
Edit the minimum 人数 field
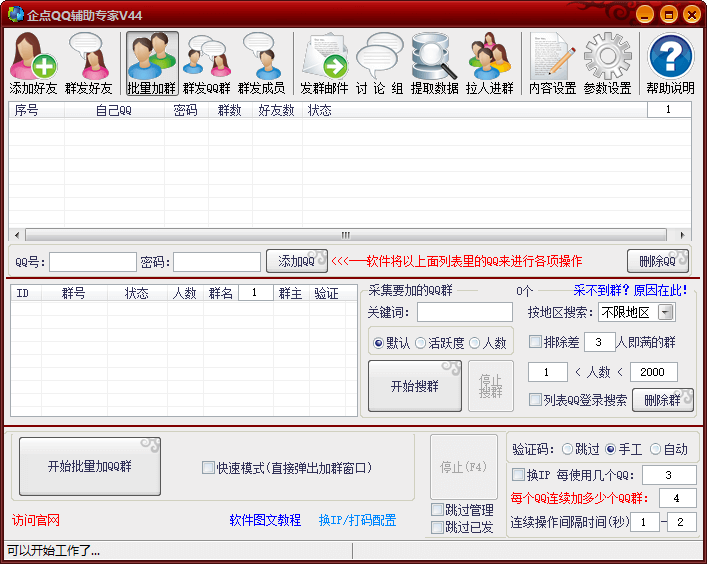548,372
